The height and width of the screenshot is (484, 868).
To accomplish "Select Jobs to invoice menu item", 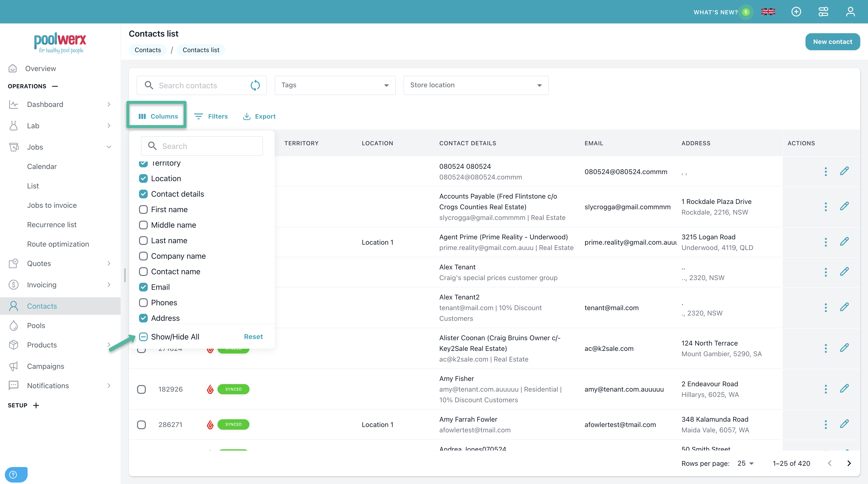I will coord(52,205).
